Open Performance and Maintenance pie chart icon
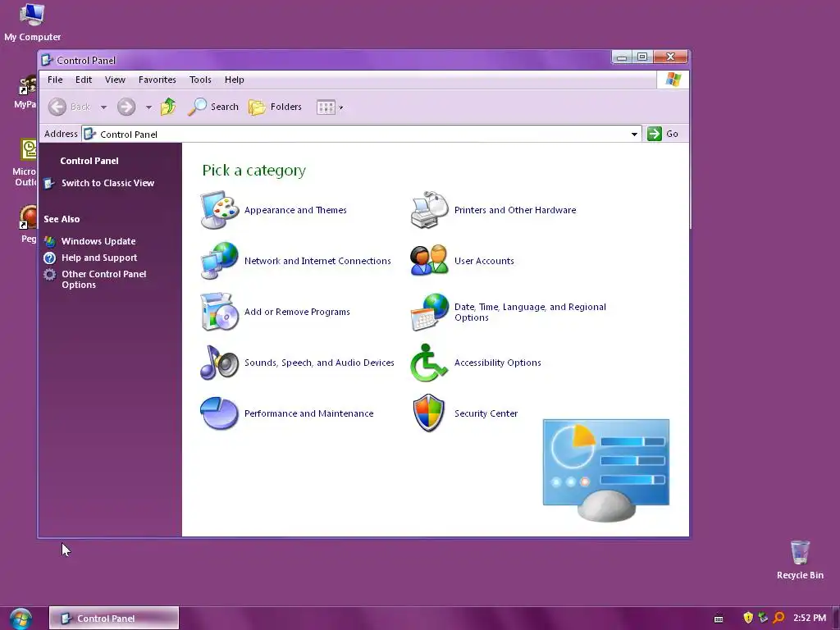 (220, 413)
